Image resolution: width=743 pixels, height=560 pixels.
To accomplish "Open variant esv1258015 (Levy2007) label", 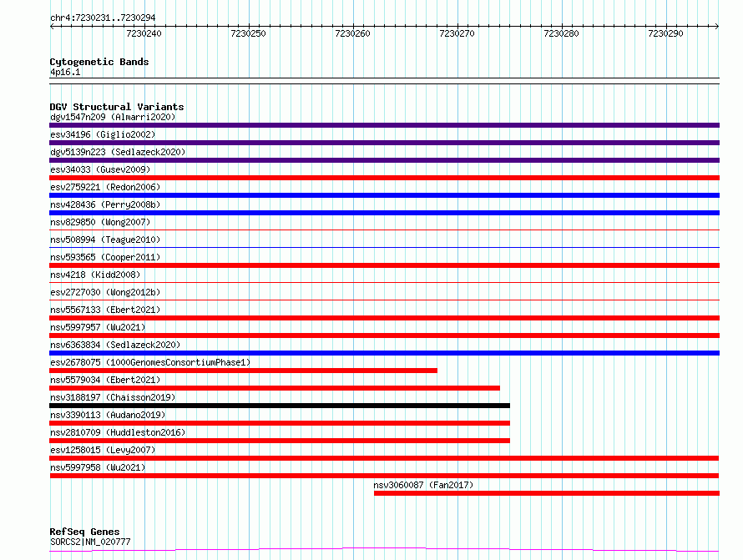I will 103,450.
